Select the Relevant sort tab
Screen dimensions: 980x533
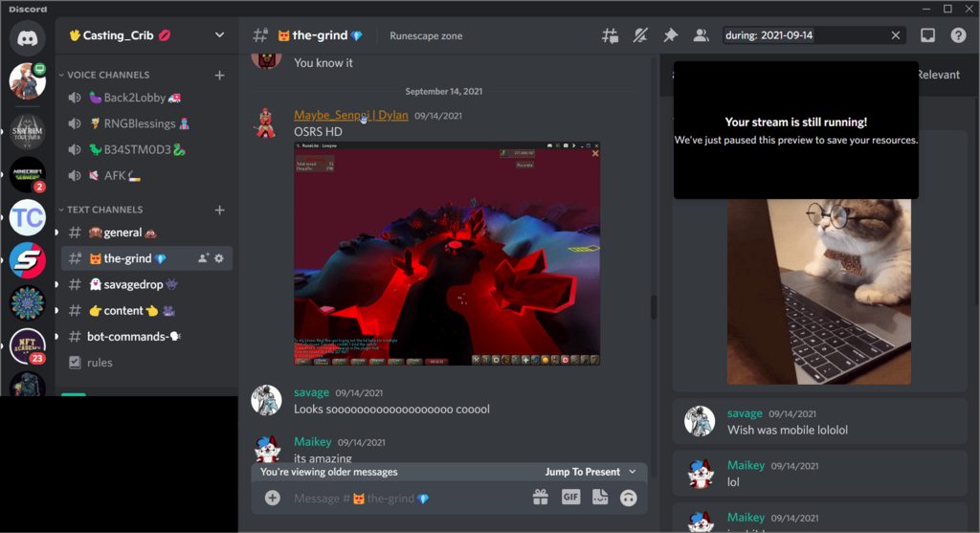938,75
